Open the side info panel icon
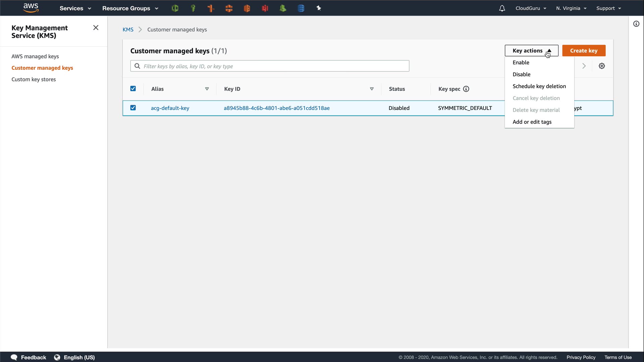Image resolution: width=644 pixels, height=362 pixels. [x=636, y=24]
